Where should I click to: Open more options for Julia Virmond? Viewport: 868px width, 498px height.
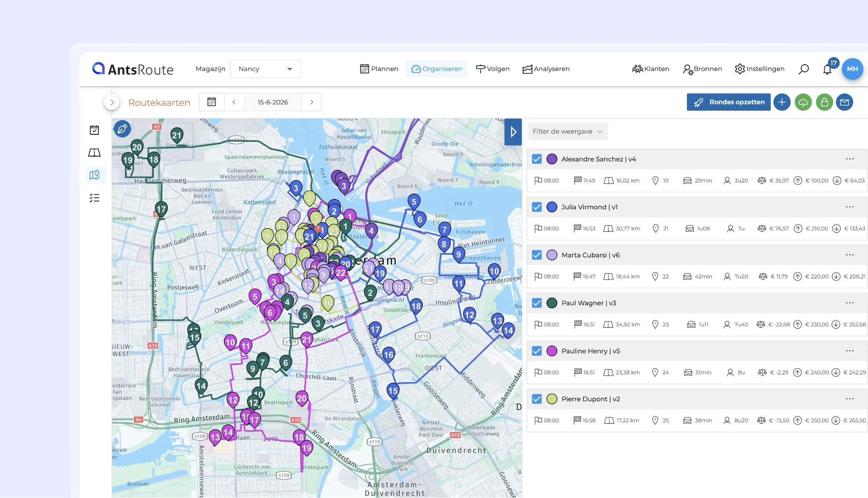(x=850, y=207)
